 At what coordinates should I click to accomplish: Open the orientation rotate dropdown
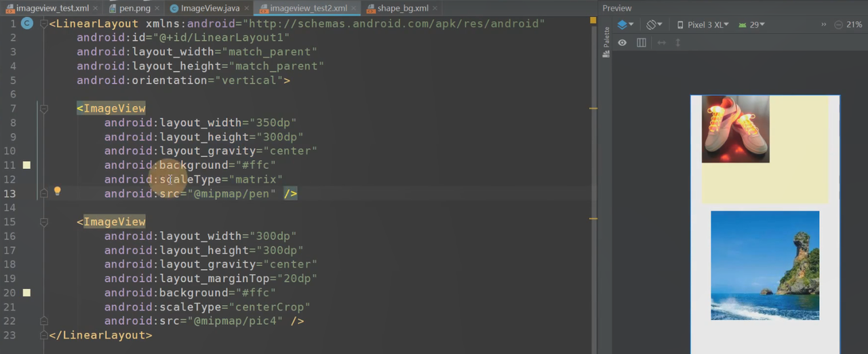(x=654, y=24)
